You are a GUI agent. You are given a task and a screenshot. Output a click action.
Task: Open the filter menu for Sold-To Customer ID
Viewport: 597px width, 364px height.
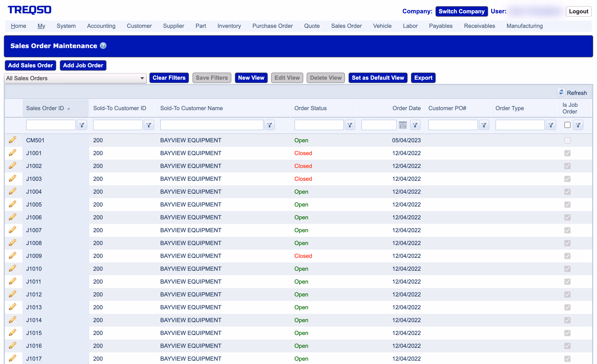(x=149, y=125)
